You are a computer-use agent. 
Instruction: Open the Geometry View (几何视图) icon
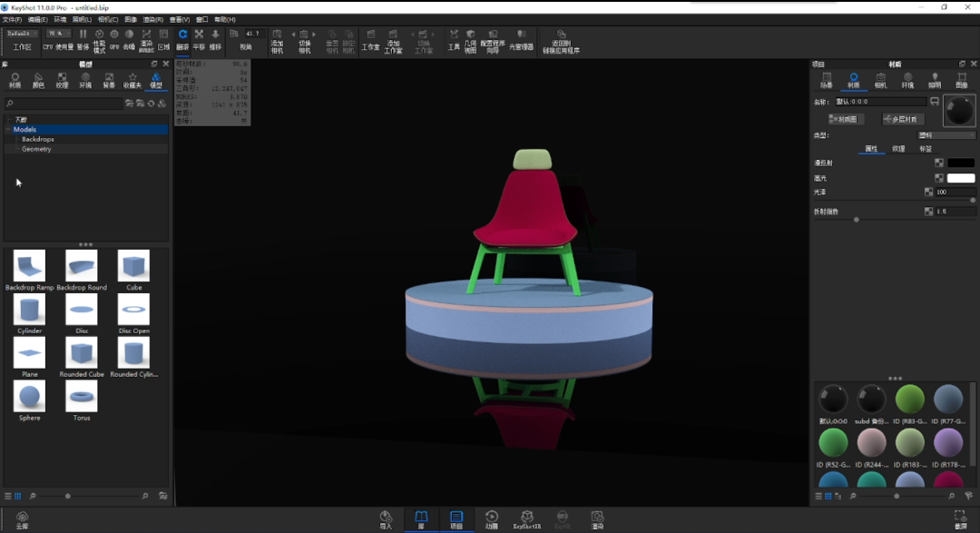470,41
